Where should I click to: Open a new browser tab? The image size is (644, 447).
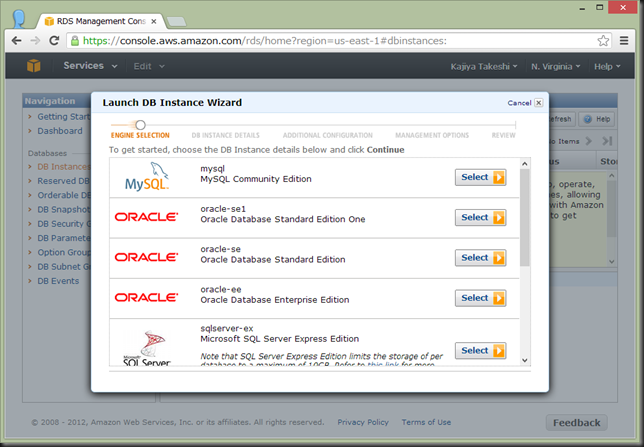177,21
